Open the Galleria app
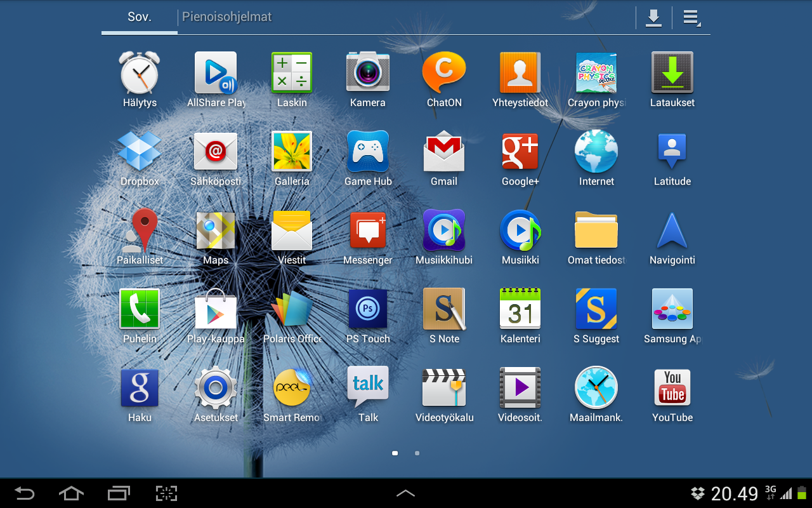 click(292, 159)
